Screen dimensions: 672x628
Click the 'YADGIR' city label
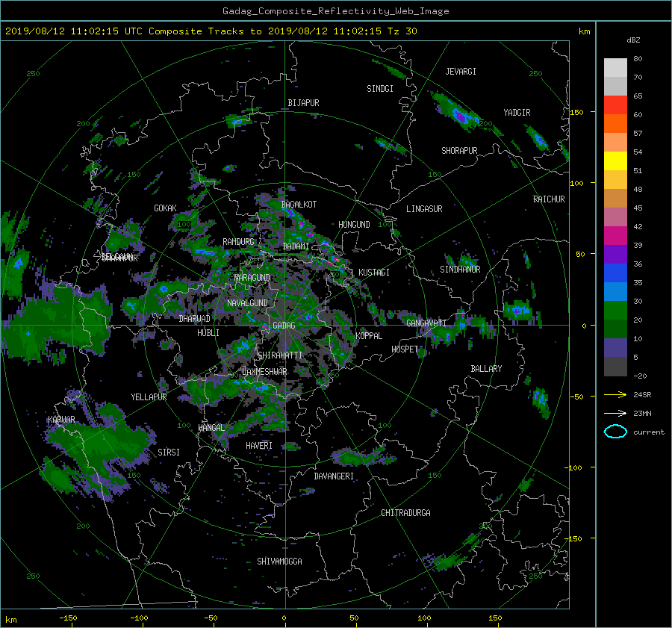coord(517,113)
